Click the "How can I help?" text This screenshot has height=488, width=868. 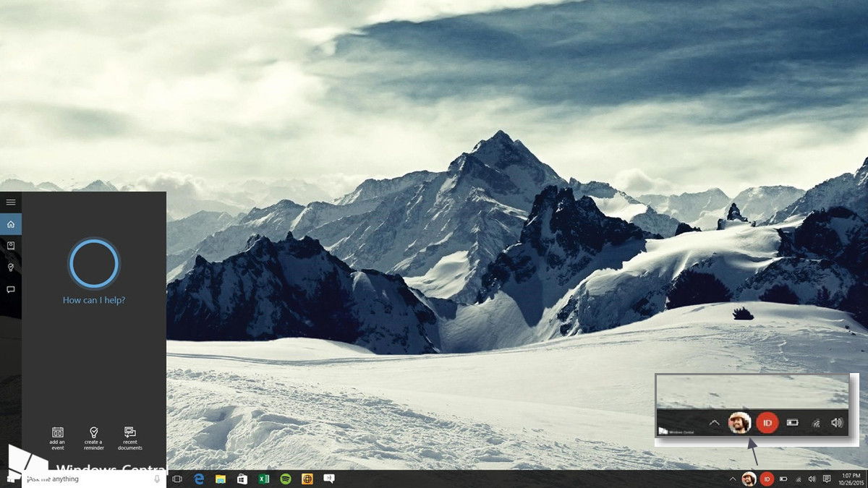[94, 300]
